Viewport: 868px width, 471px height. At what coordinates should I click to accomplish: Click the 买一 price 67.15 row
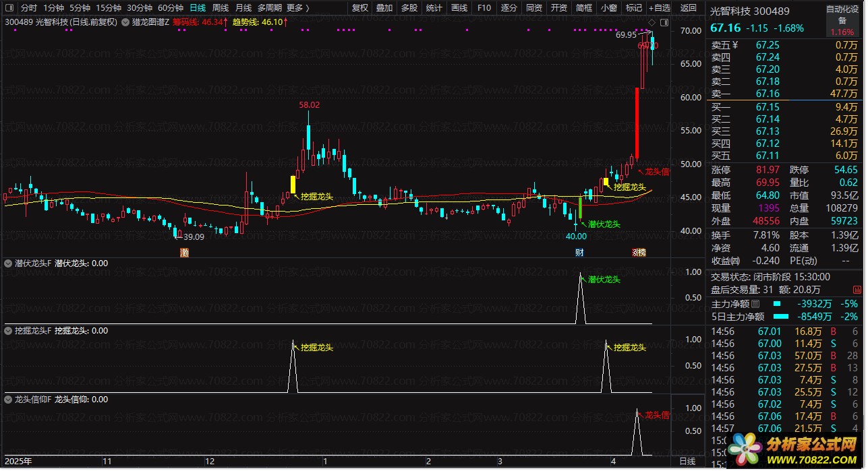[x=785, y=107]
